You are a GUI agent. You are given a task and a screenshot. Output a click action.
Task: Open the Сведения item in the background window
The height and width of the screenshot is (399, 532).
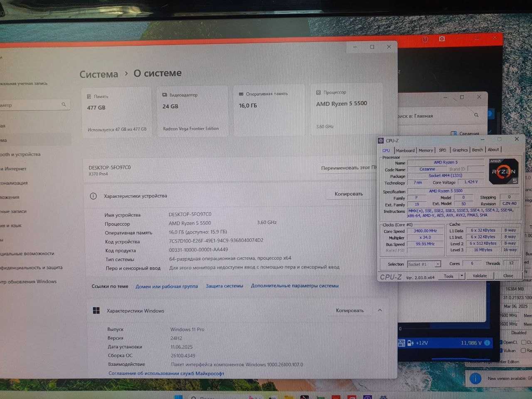point(465,133)
